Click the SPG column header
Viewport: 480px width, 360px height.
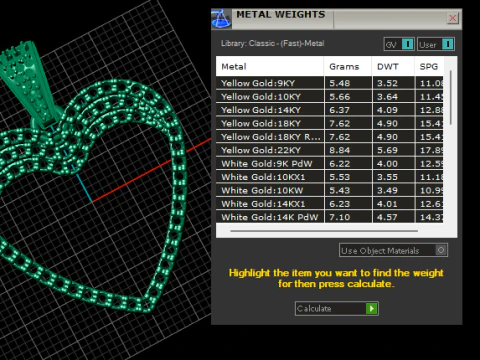[x=429, y=67]
